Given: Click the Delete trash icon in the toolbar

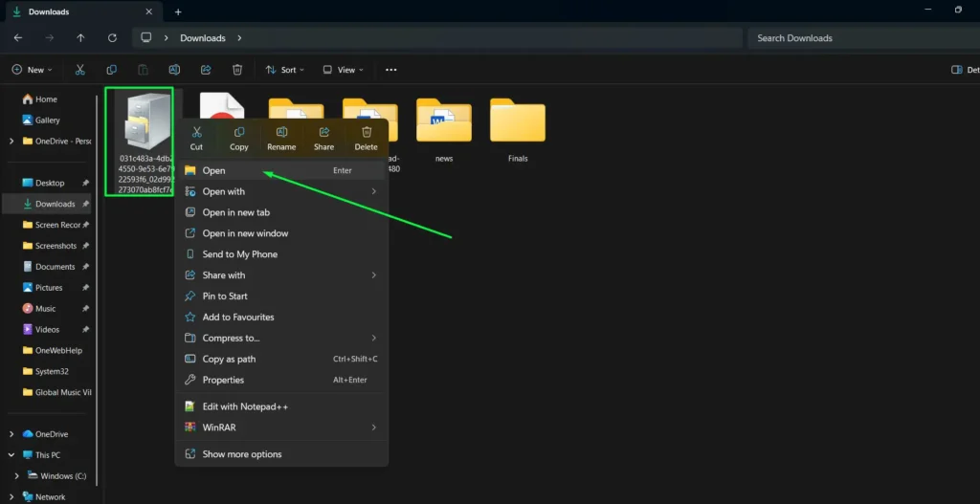Looking at the screenshot, I should point(237,70).
